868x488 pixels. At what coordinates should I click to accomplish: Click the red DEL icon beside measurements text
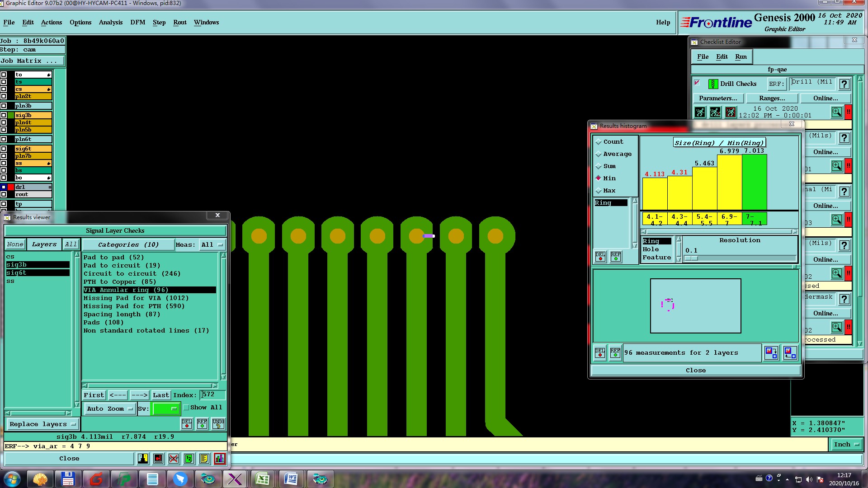point(600,352)
